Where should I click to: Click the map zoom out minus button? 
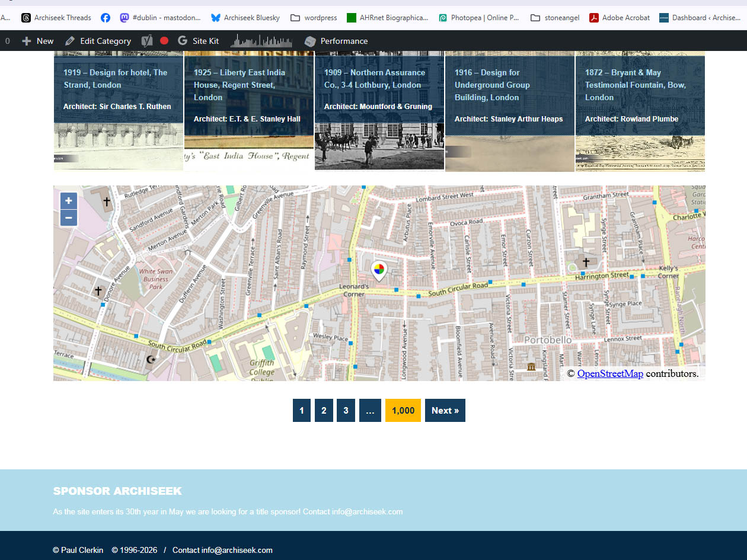pos(69,218)
